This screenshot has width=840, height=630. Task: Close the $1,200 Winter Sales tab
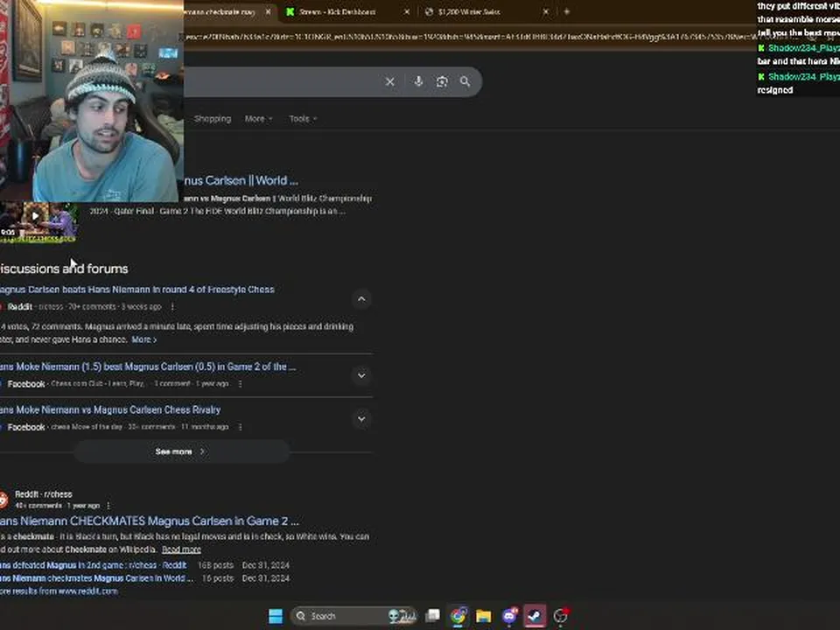[x=545, y=11]
